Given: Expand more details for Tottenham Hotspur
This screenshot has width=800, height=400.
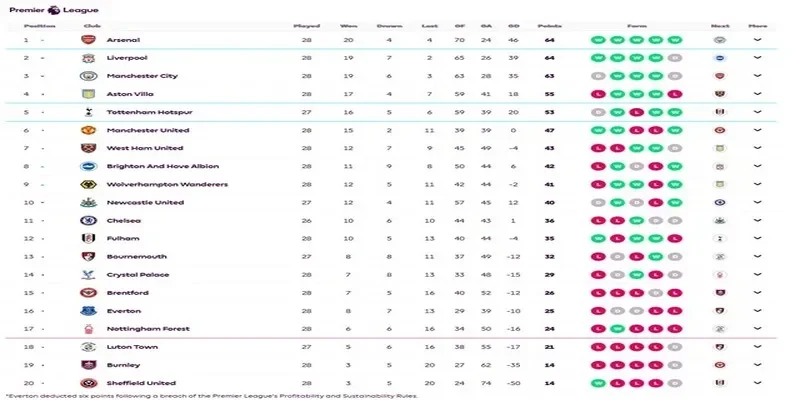Looking at the screenshot, I should click(x=758, y=112).
